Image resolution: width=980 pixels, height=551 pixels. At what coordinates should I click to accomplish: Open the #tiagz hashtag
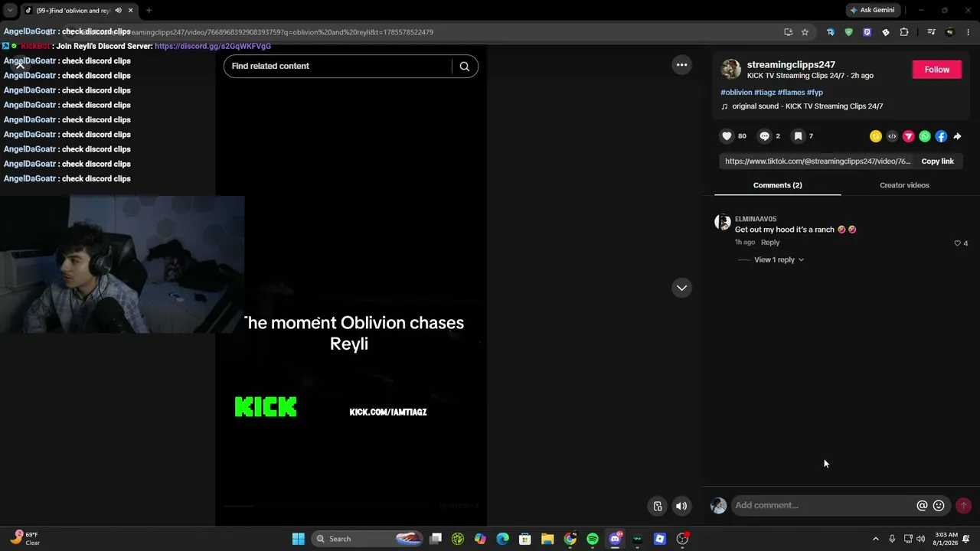(x=765, y=93)
